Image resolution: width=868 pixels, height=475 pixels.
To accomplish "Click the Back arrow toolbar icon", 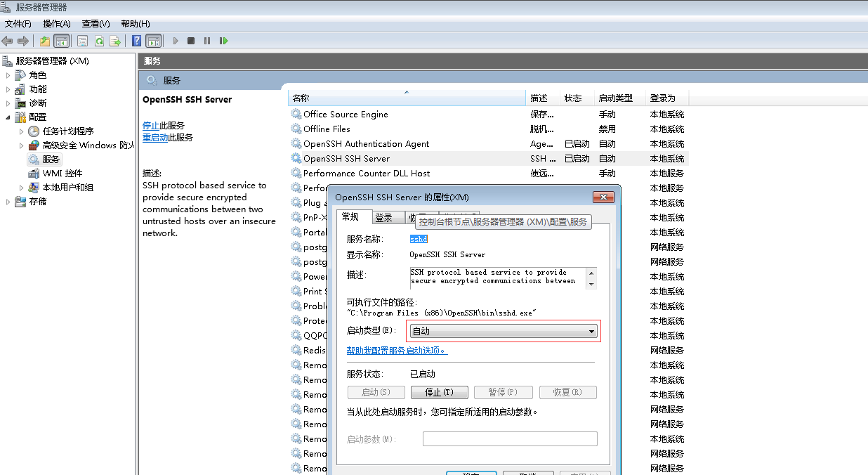I will 8,41.
